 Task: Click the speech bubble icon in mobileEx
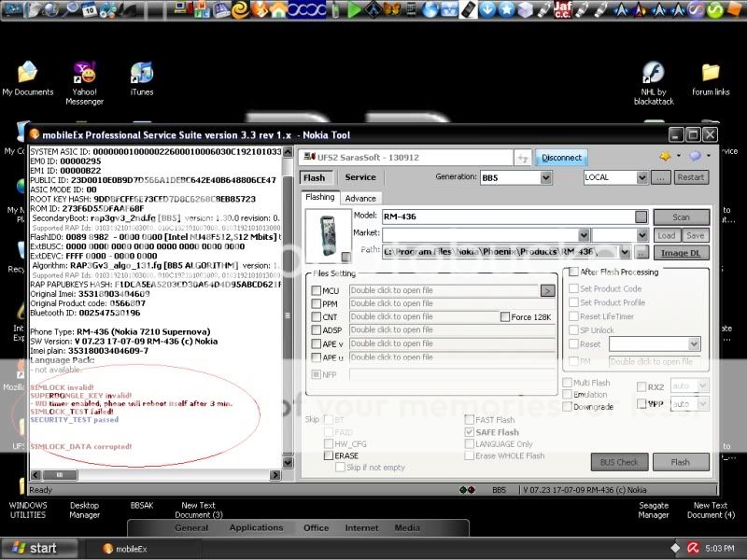[x=695, y=156]
